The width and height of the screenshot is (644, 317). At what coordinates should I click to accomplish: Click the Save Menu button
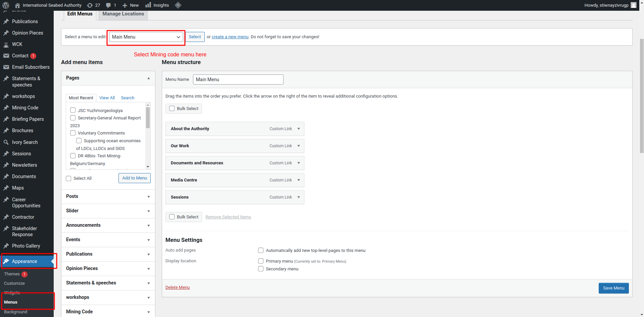click(x=613, y=288)
